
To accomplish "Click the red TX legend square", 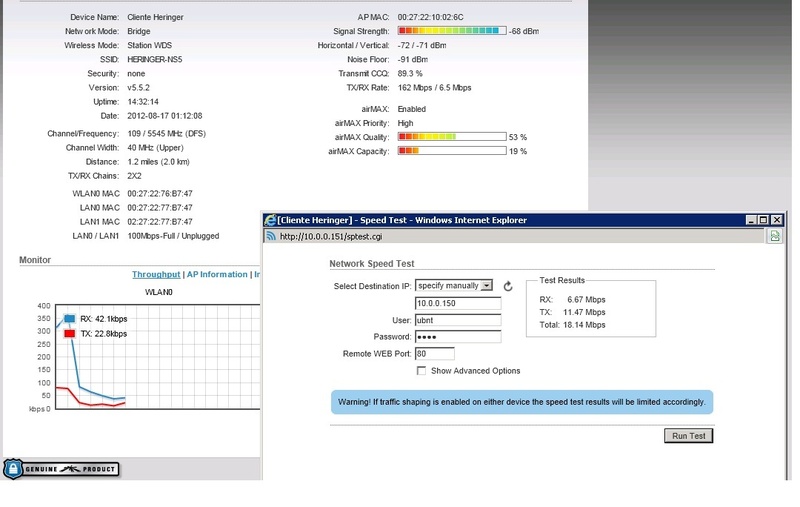I will (70, 334).
